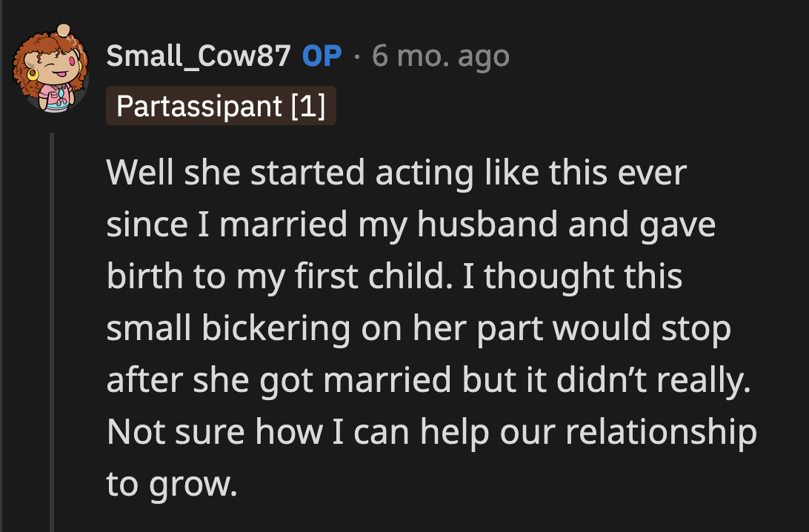The image size is (809, 532).
Task: Click the blue OP badge
Action: pyautogui.click(x=322, y=56)
